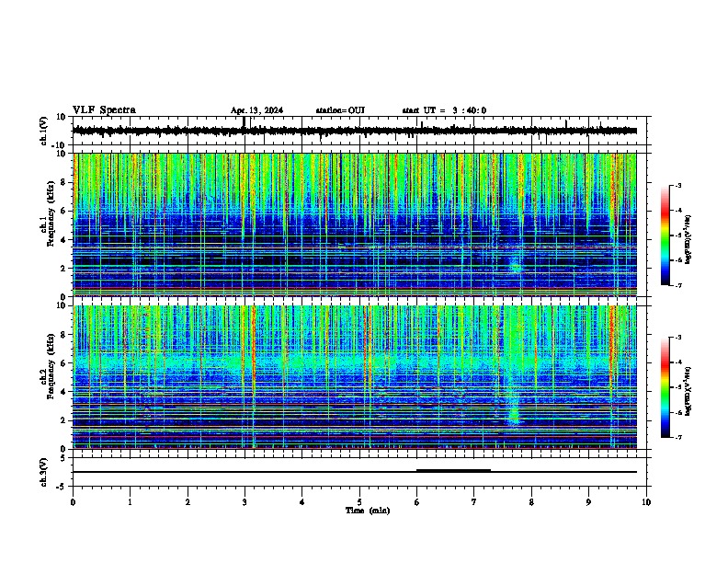This screenshot has height=563, width=728.
Task: Click the '9' tick on time axis
Action: tap(588, 502)
